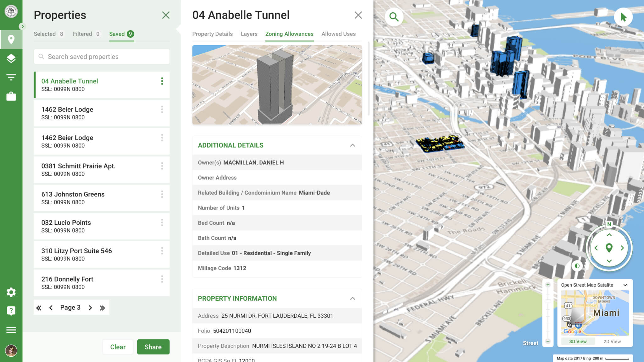Open the Layers panel icon in sidebar
This screenshot has width=644, height=362.
tap(11, 58)
